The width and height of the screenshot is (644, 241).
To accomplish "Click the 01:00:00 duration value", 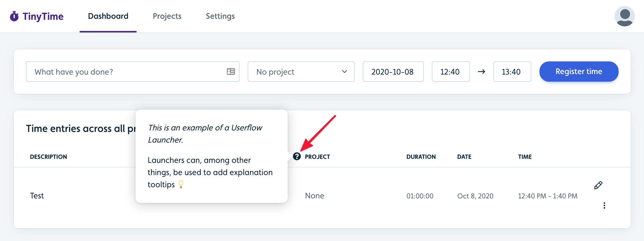I will [420, 196].
